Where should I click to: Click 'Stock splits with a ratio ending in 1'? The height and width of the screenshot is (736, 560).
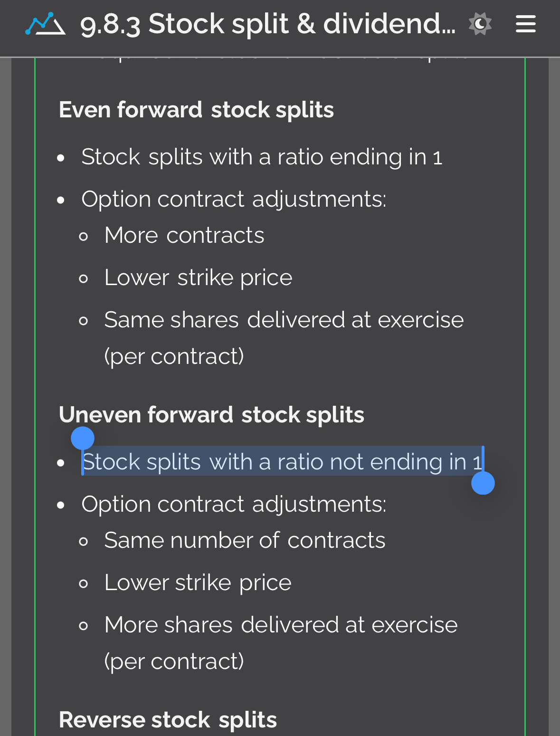click(x=262, y=157)
